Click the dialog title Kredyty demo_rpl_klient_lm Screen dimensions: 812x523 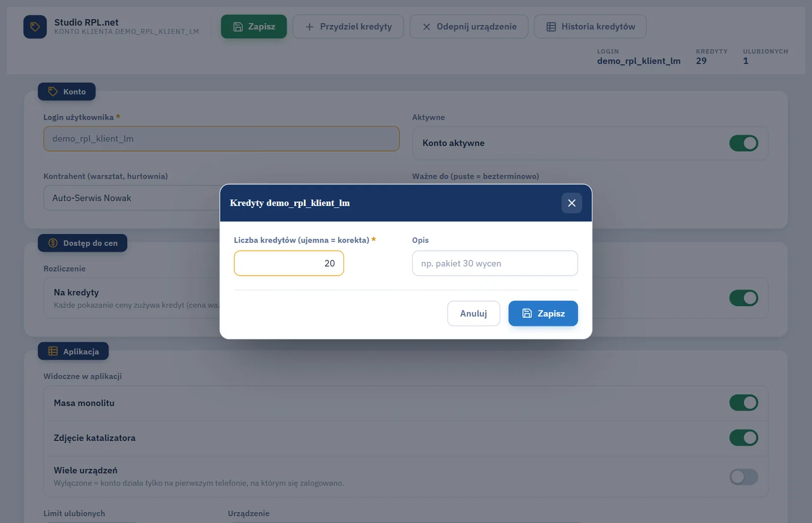tap(290, 203)
